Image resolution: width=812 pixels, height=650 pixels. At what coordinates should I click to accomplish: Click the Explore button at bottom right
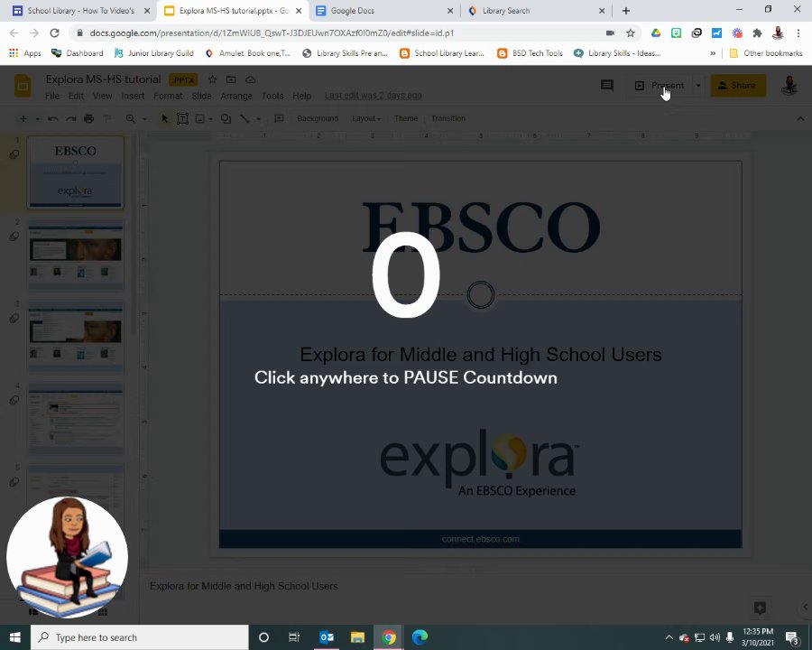click(760, 608)
